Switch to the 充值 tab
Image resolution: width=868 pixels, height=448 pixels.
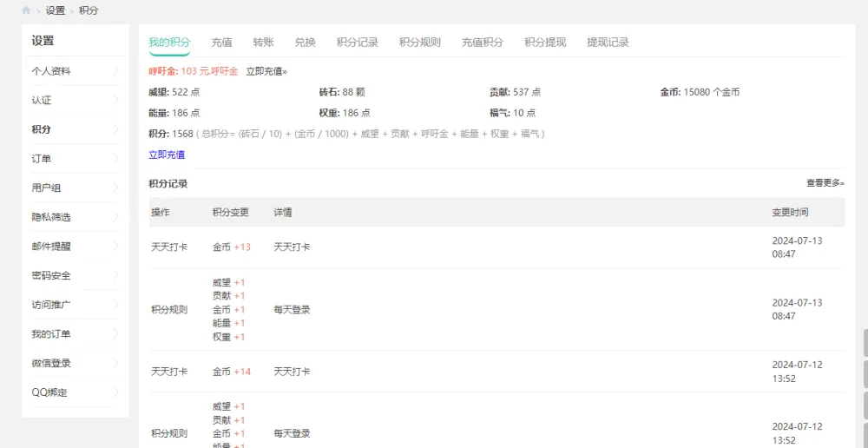coord(221,43)
